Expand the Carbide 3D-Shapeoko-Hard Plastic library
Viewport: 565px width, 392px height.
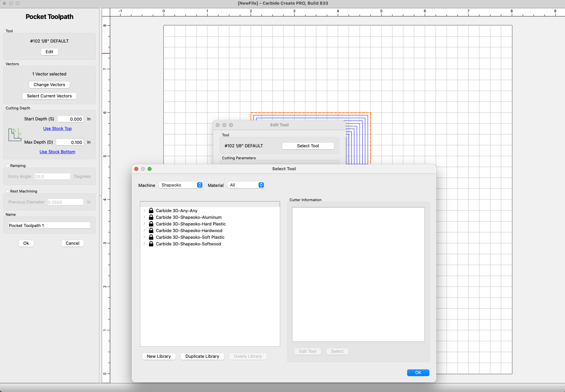(x=144, y=224)
